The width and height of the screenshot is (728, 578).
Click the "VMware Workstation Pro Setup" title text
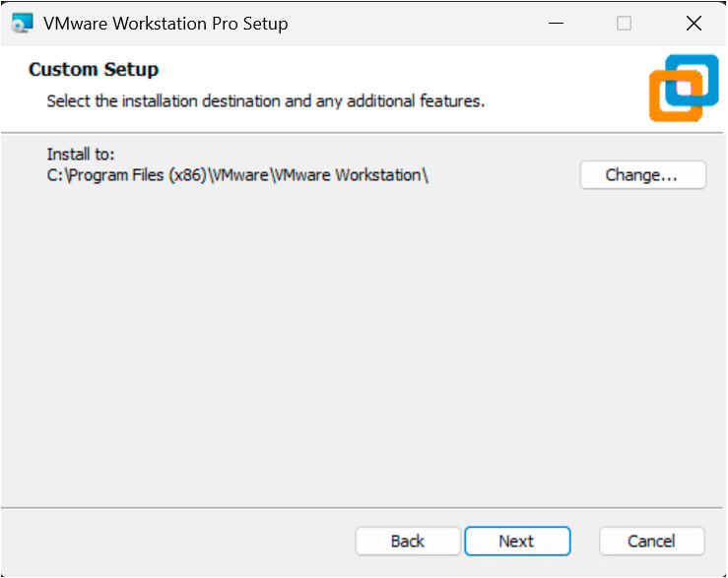165,23
